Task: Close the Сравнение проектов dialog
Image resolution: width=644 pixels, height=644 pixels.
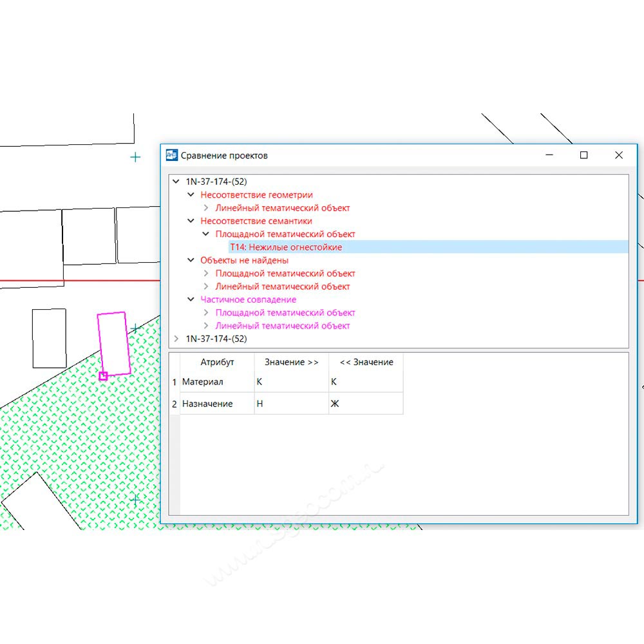Action: pyautogui.click(x=619, y=155)
